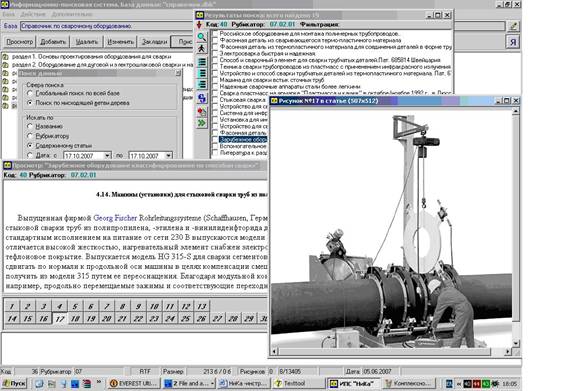Expand hidden system tray icons arrow
This screenshot has width=564, height=391.
(459, 383)
